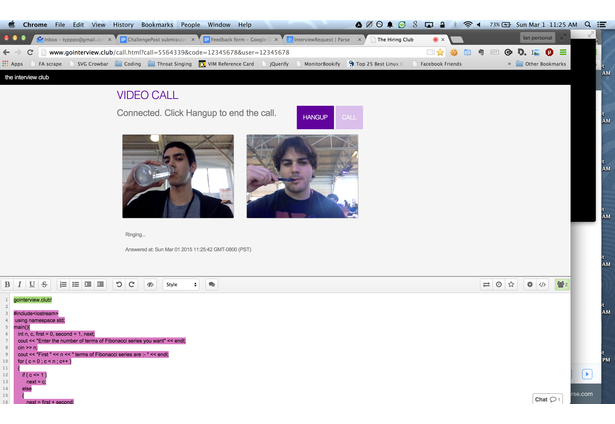Open the Apps bookmarks shortcut

[13, 64]
